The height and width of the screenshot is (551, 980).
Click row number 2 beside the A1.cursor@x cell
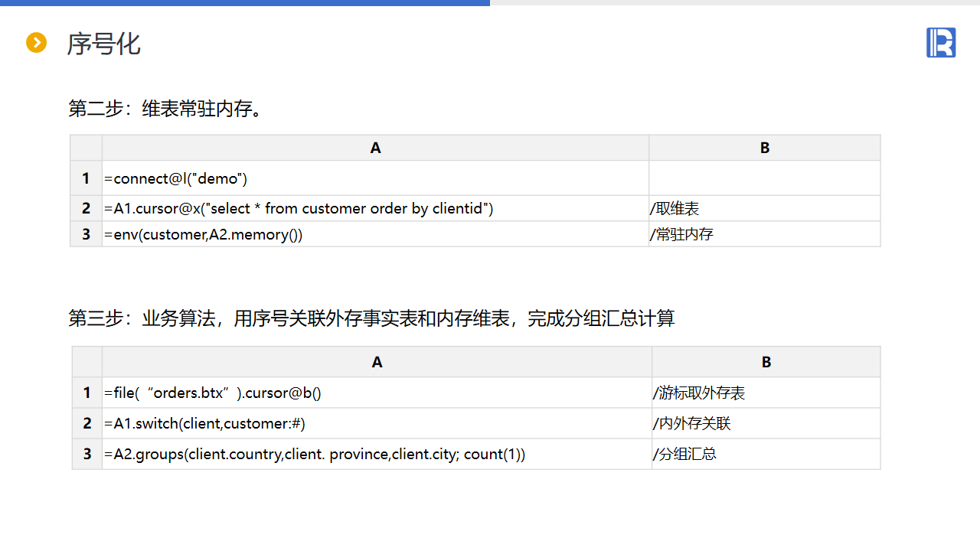coord(87,208)
